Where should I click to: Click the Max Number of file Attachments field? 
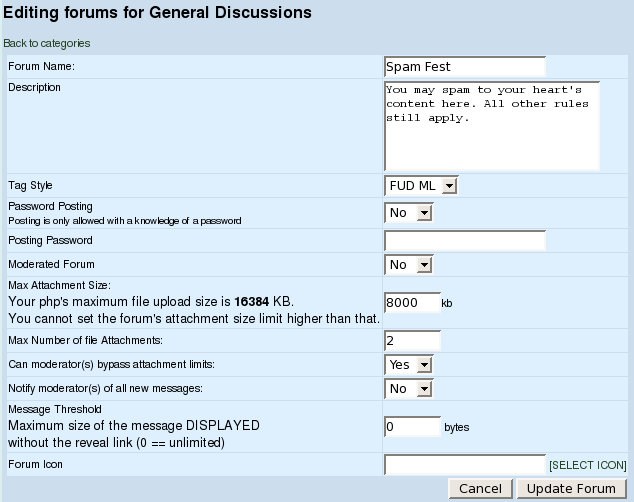click(412, 341)
